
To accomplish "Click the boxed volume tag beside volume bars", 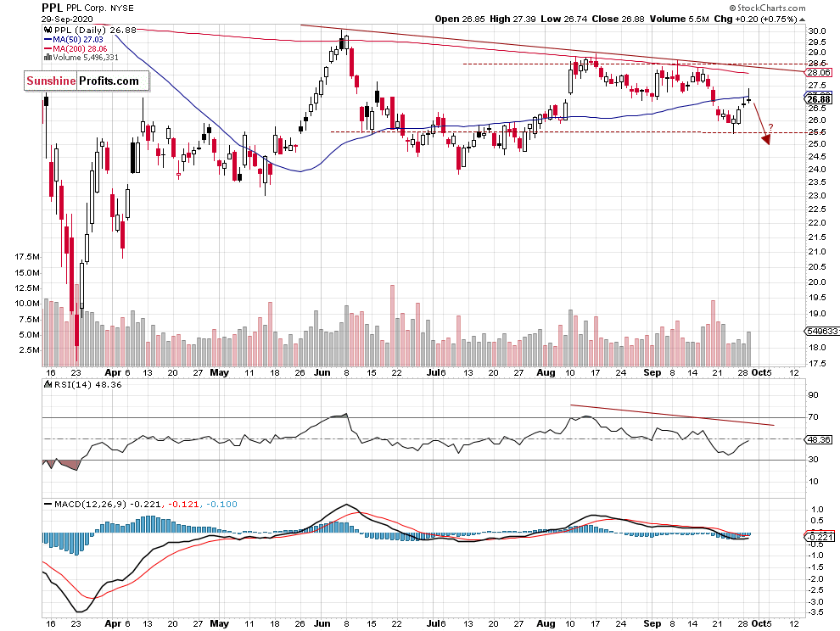I will point(822,332).
